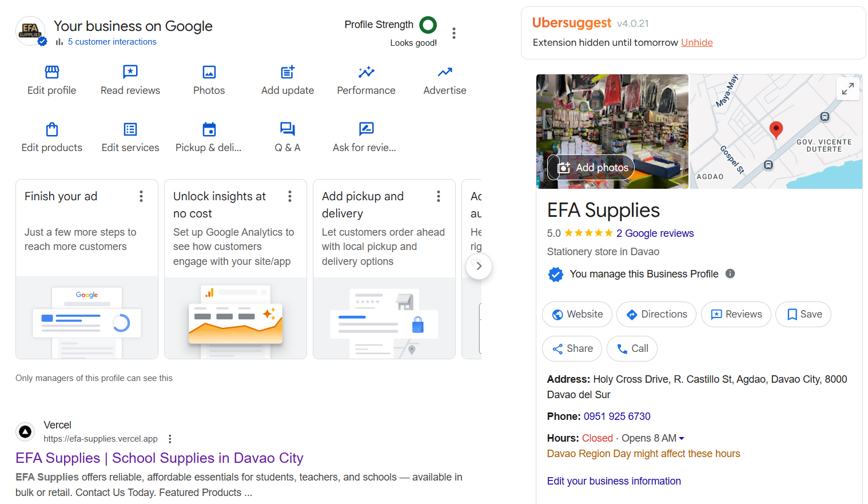
Task: Open the Performance sparkline icon
Action: coord(366,72)
